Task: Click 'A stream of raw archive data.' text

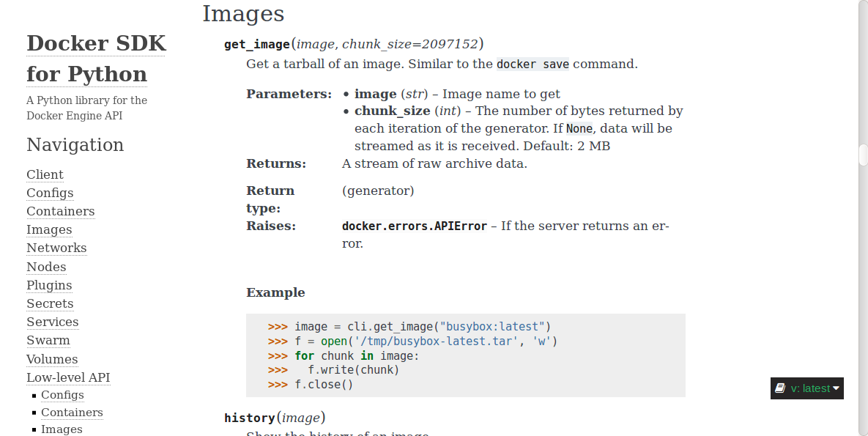Action: 434,163
